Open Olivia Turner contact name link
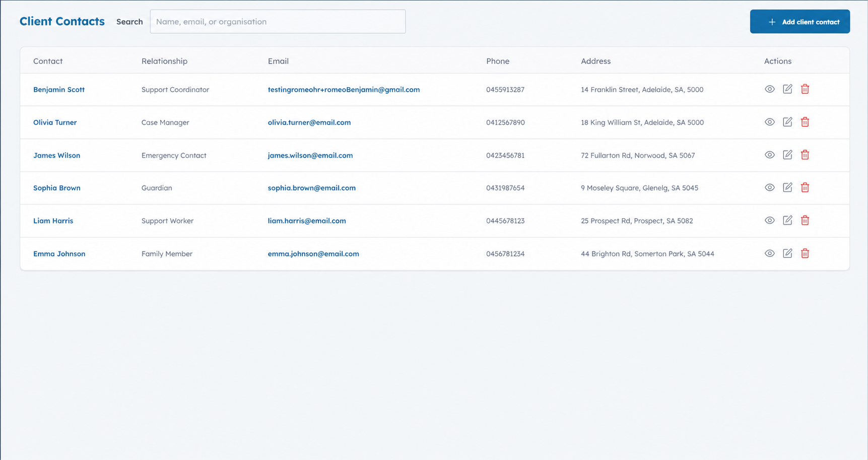Viewport: 868px width, 460px height. coord(55,122)
